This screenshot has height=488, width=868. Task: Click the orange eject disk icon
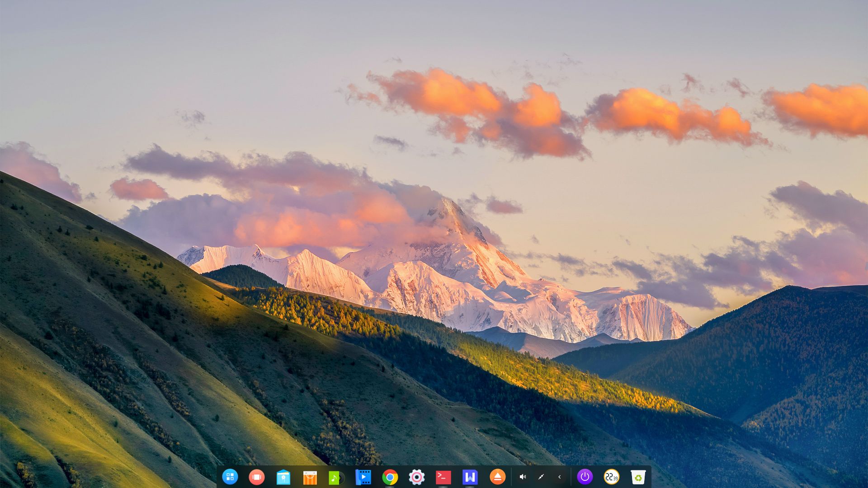497,477
